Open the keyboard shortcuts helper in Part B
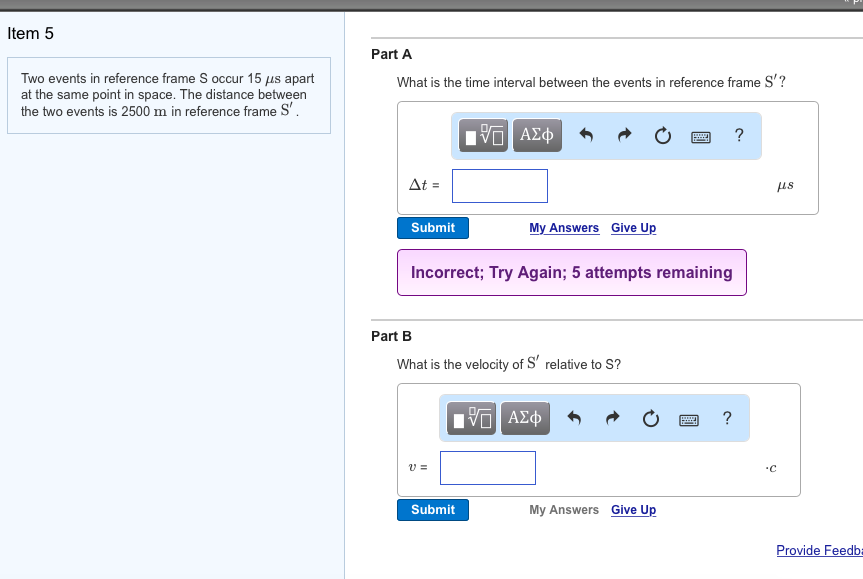This screenshot has height=579, width=863. tap(688, 418)
